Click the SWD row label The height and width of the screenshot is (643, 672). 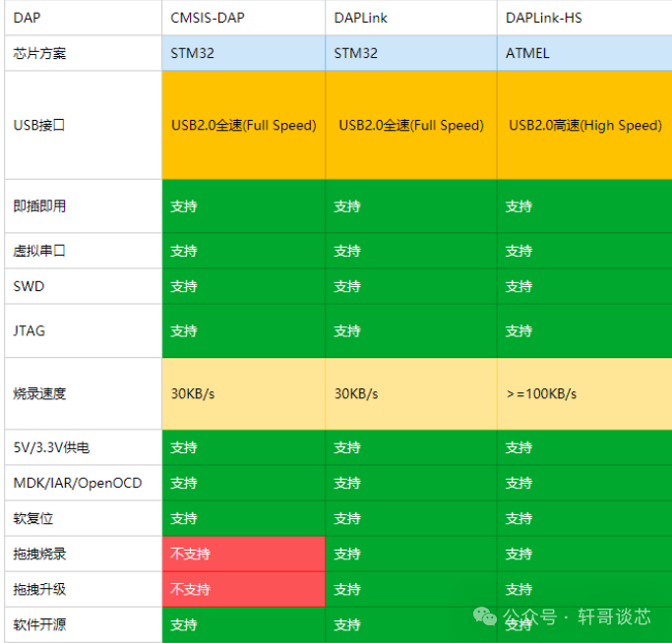(x=84, y=286)
